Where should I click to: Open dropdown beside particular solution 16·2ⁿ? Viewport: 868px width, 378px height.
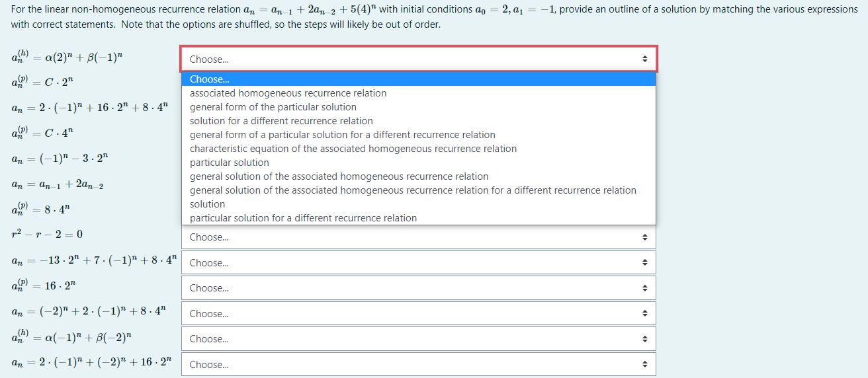419,288
